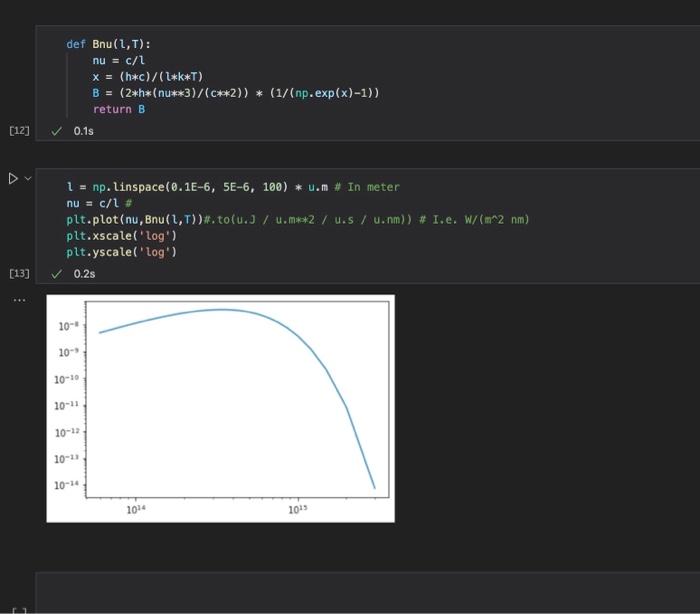This screenshot has height=614, width=700.
Task: Click the 'return B' line
Action: tap(119, 109)
